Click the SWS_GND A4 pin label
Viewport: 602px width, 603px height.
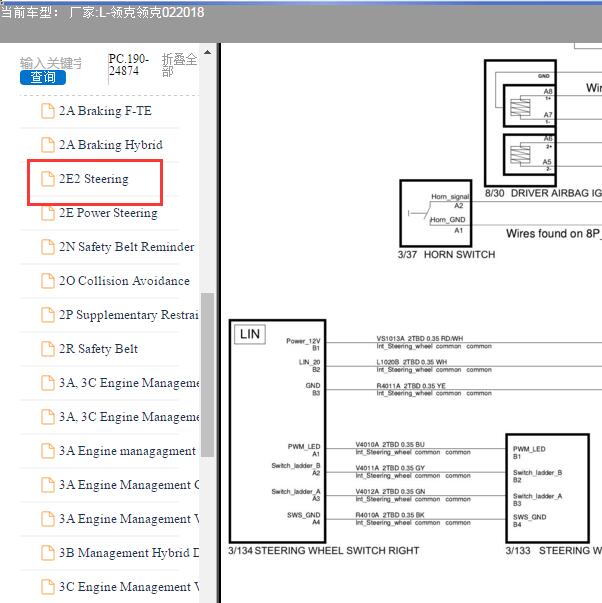coord(304,518)
